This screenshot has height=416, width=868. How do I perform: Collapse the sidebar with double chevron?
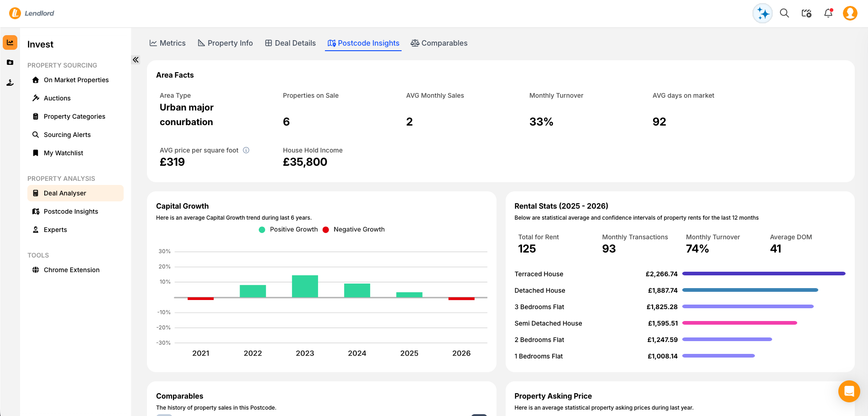(x=136, y=60)
